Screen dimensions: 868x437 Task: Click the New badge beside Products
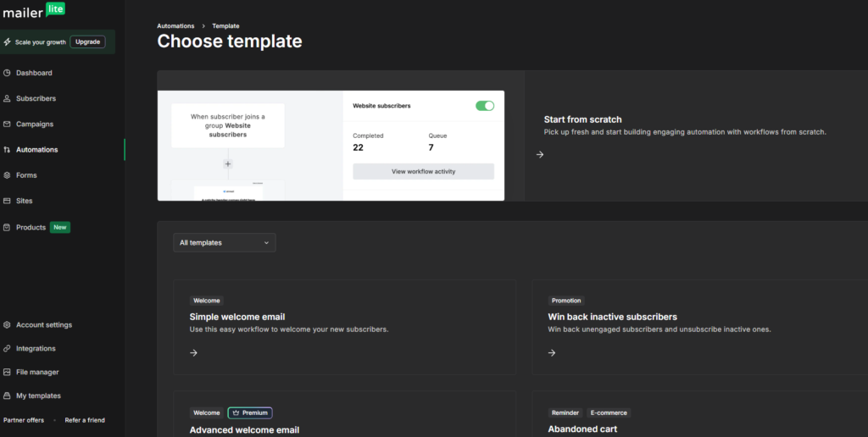click(x=60, y=227)
